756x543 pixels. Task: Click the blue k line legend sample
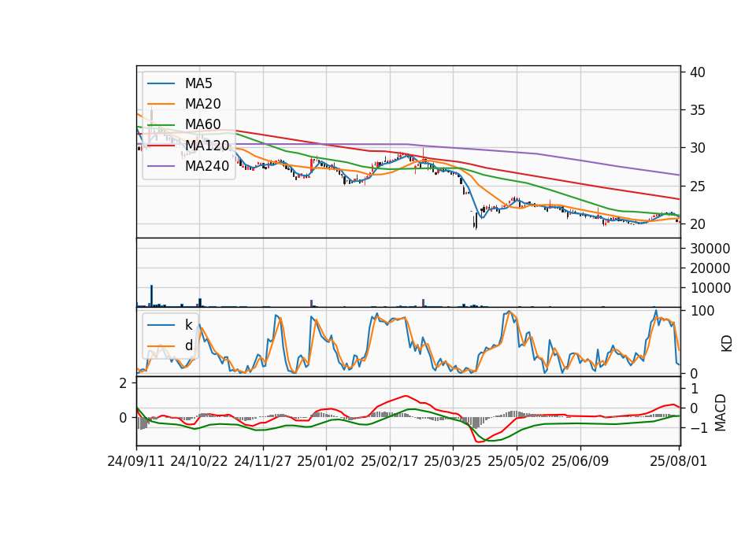pyautogui.click(x=161, y=325)
